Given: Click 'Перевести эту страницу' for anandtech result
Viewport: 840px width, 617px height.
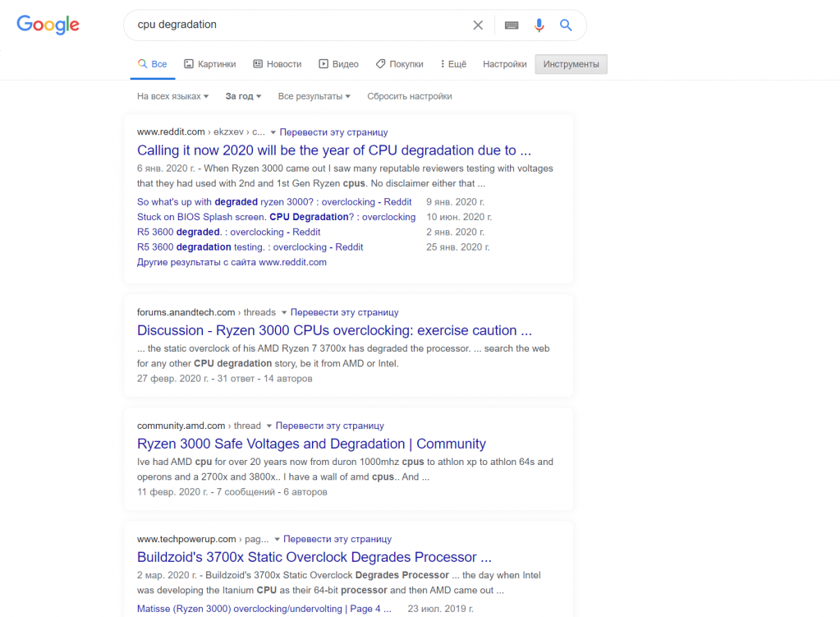Looking at the screenshot, I should click(345, 312).
